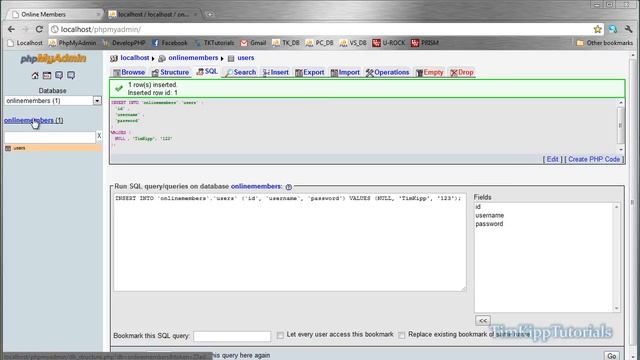640x360 pixels.
Task: Open the TKTutorials bookmark
Action: (x=214, y=43)
